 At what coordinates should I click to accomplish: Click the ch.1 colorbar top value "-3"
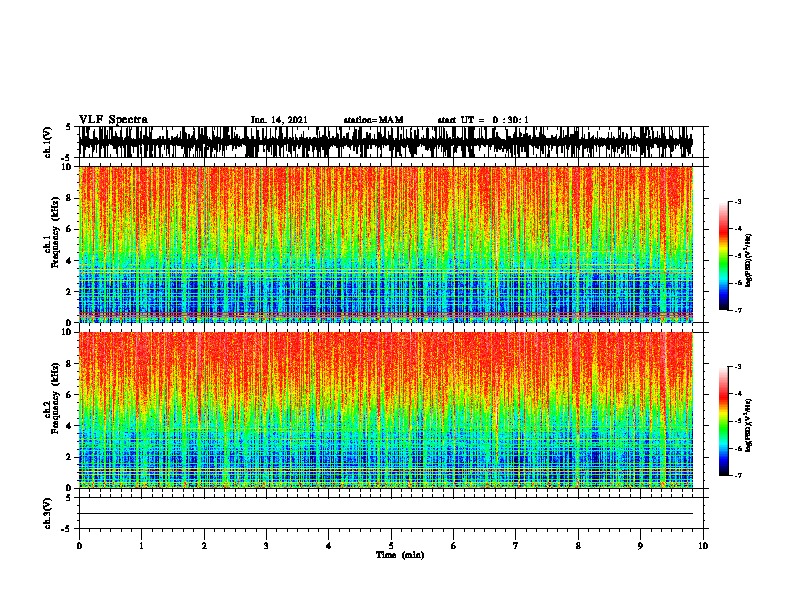click(738, 202)
